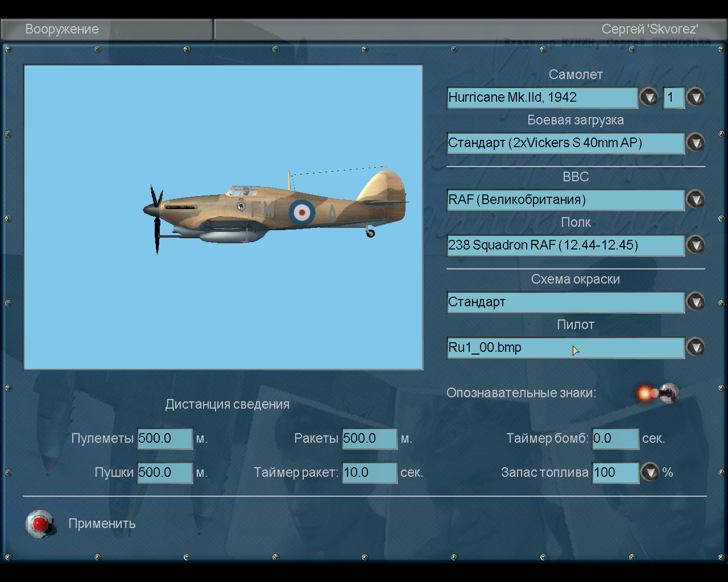Toggle the Опознавательные знаки markings switch
Image resolution: width=728 pixels, height=582 pixels.
click(x=659, y=393)
